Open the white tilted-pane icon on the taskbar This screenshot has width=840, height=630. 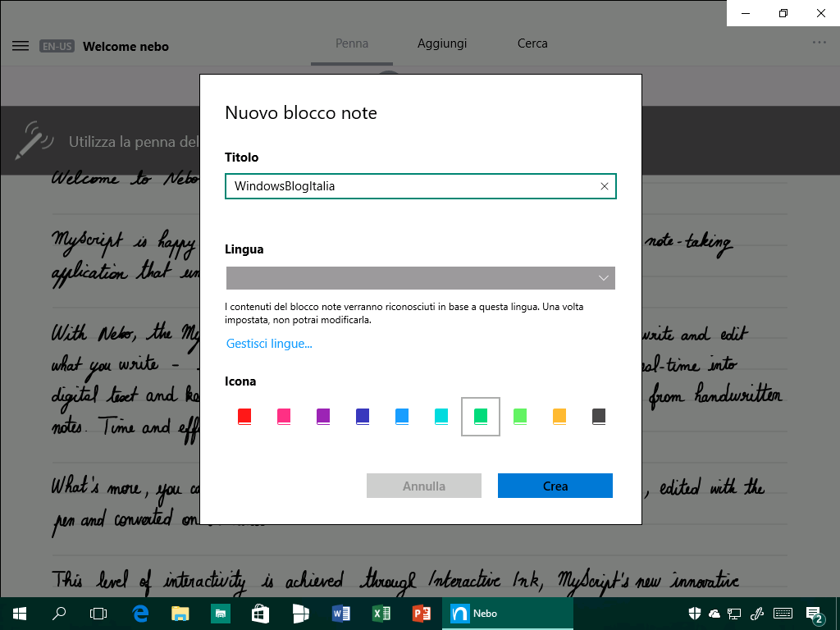(300, 614)
